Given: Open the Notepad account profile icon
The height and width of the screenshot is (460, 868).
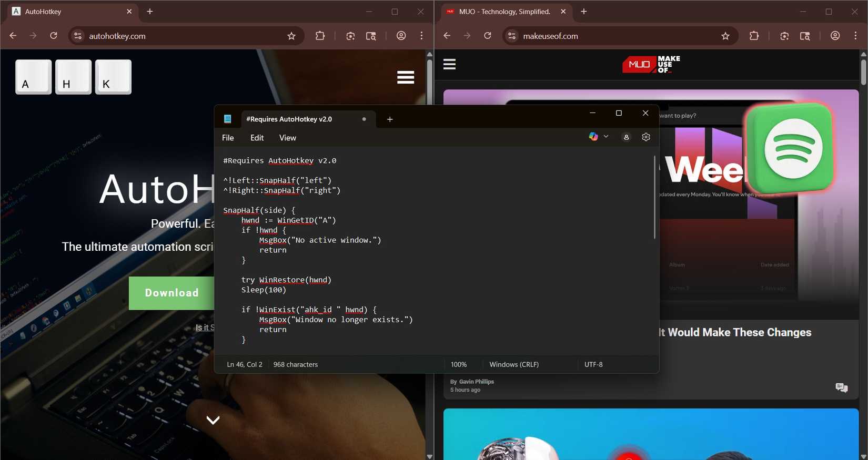Looking at the screenshot, I should click(x=626, y=137).
